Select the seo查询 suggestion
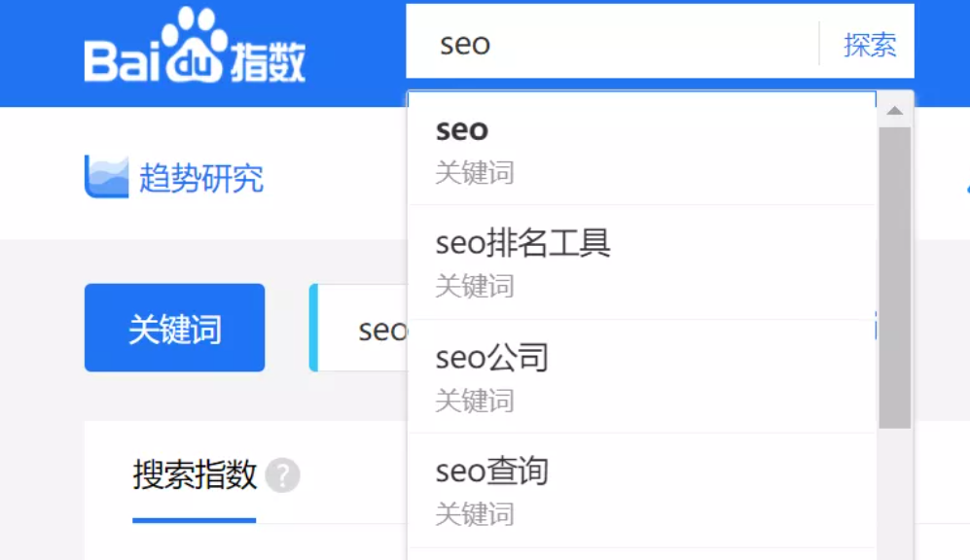This screenshot has width=970, height=560. pyautogui.click(x=491, y=472)
